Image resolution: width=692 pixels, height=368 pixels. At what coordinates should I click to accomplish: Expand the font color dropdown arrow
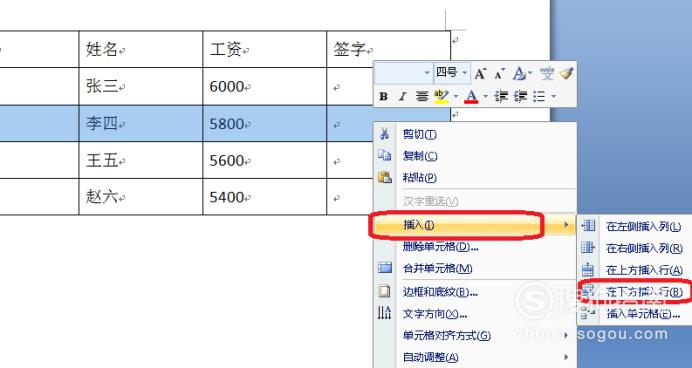[x=485, y=96]
